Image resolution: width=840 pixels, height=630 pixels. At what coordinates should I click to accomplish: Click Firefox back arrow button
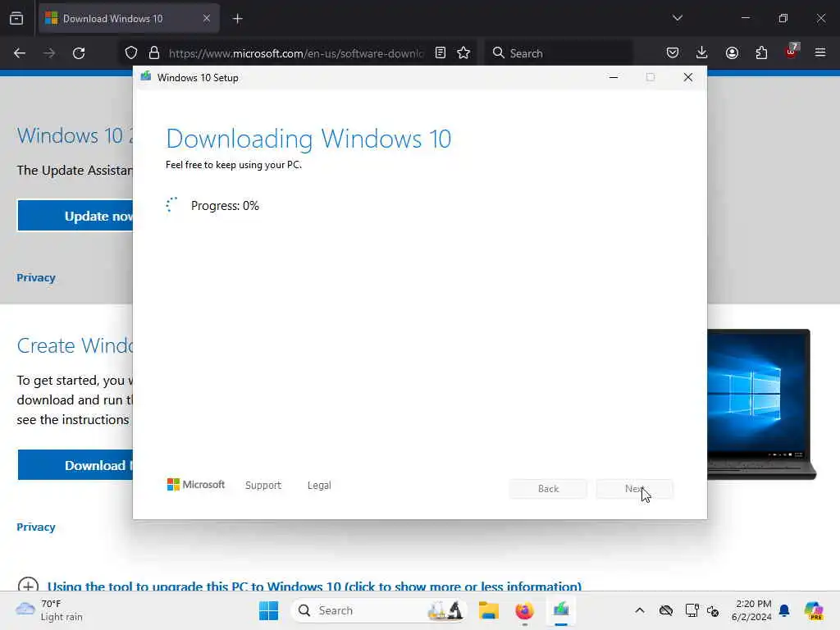click(20, 53)
